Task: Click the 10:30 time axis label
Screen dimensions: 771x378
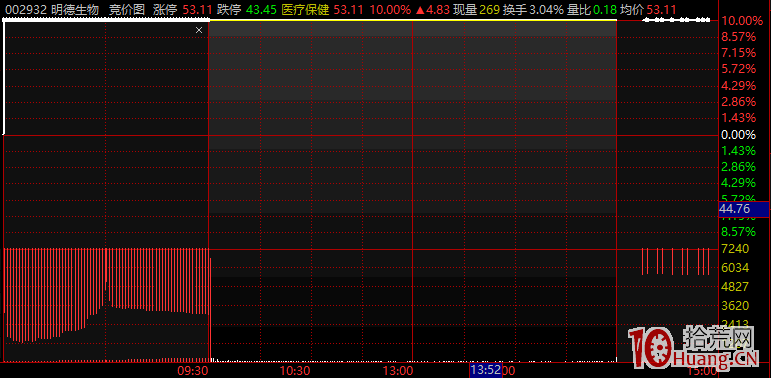Action: tap(295, 370)
